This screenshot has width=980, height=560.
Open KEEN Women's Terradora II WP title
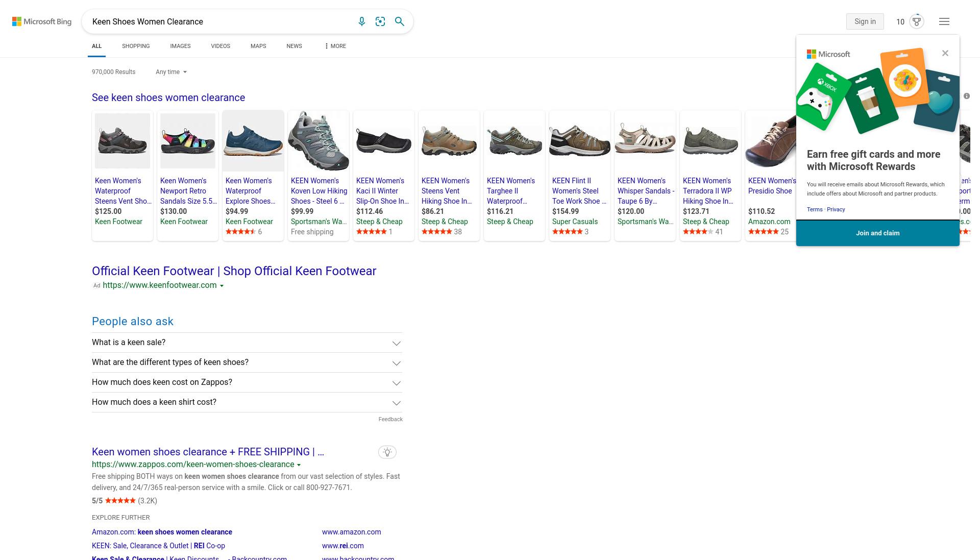pyautogui.click(x=708, y=191)
